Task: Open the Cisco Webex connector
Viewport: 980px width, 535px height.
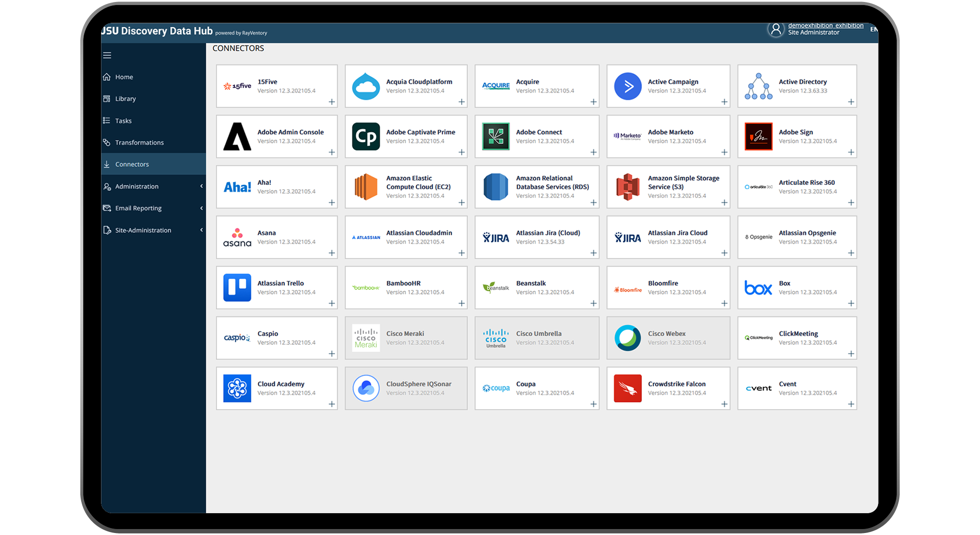Action: pos(666,337)
